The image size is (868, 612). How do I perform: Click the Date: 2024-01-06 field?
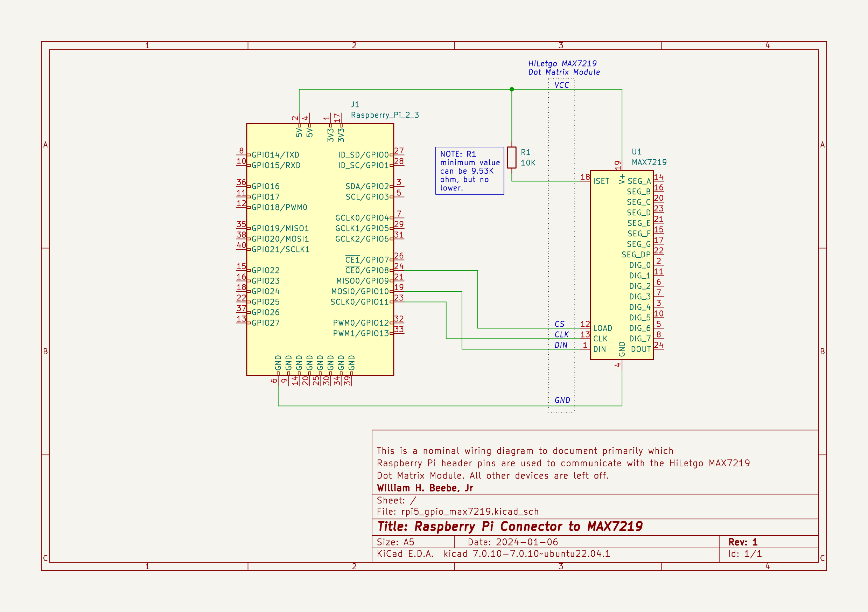[x=513, y=542]
